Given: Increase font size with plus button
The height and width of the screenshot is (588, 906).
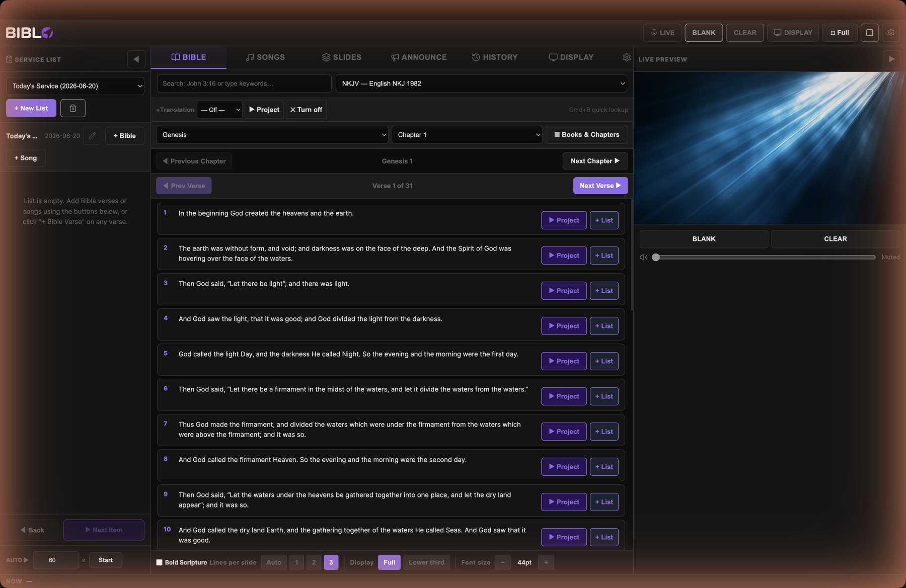Looking at the screenshot, I should click(546, 562).
